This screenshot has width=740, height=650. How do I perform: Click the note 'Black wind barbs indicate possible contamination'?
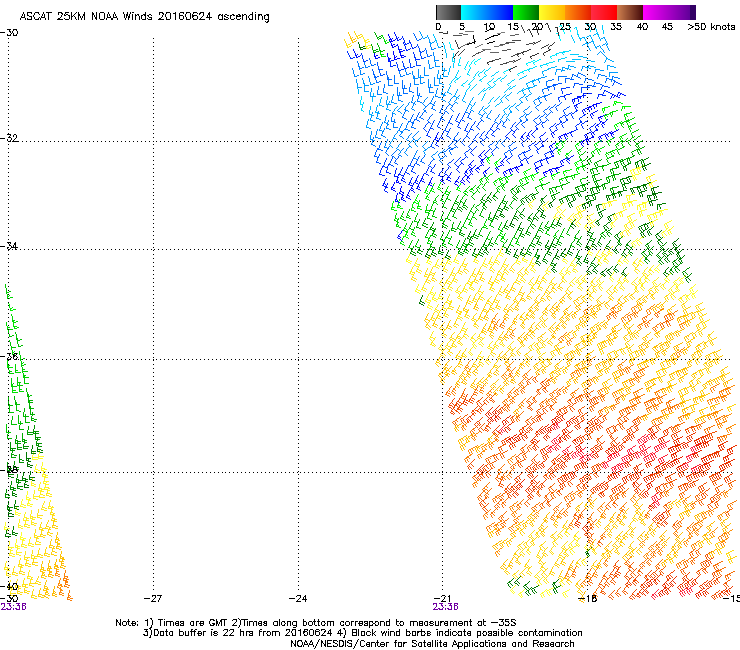point(460,633)
